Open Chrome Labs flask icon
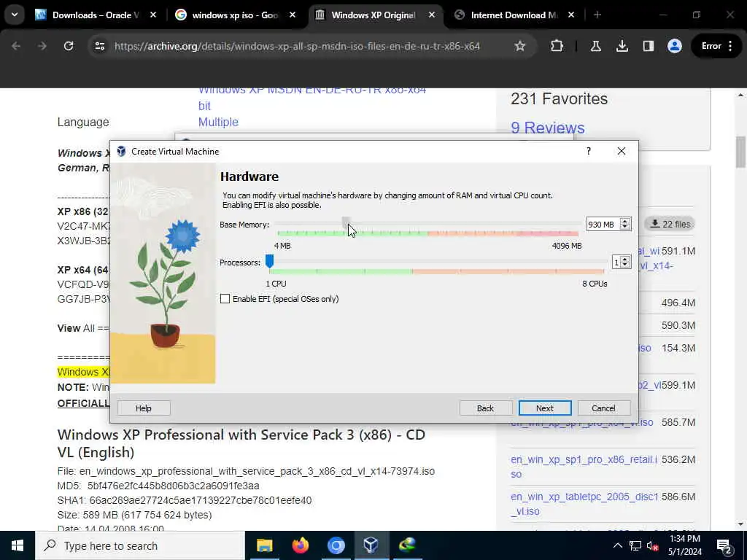The height and width of the screenshot is (560, 747). click(x=595, y=46)
